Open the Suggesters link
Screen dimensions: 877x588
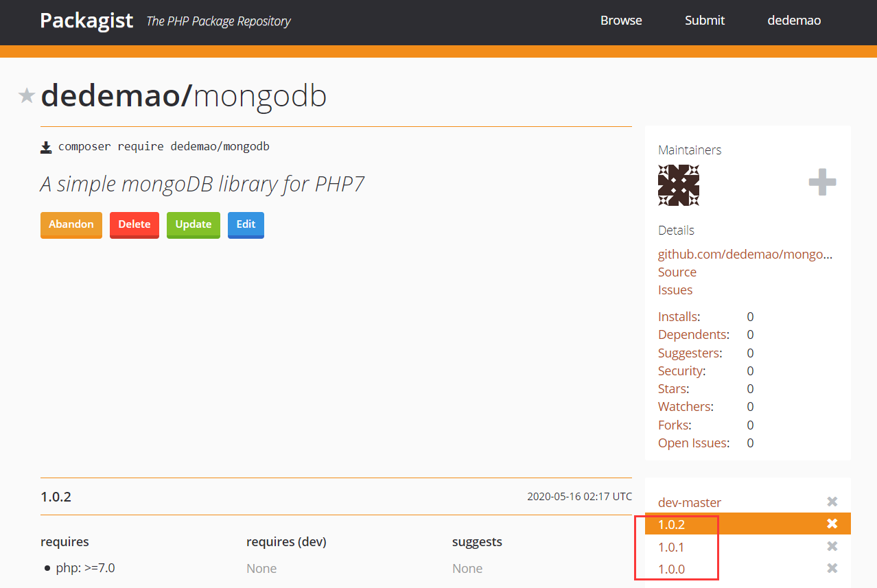click(689, 353)
